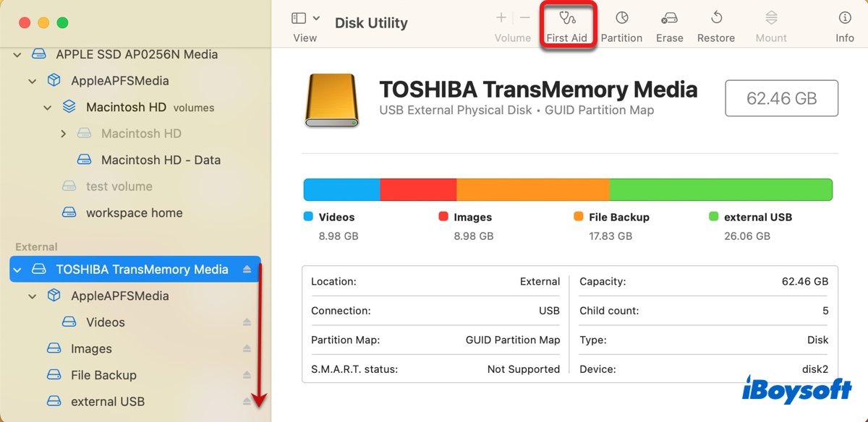Viewport: 868px width, 422px height.
Task: Open the Info panel icon
Action: click(844, 19)
